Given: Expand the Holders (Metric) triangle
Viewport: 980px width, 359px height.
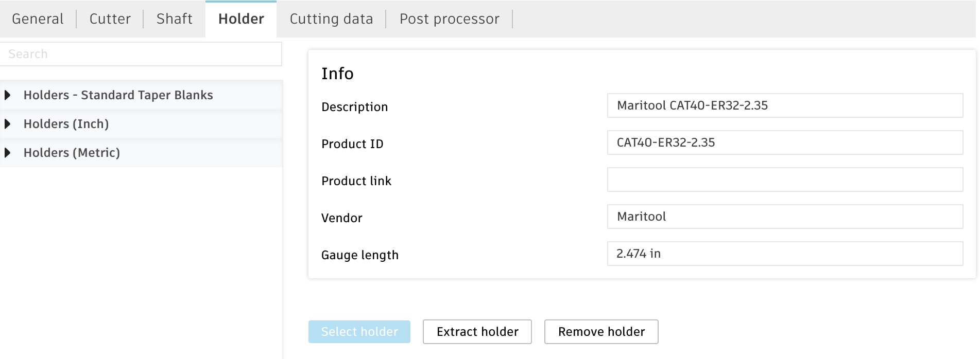Looking at the screenshot, I should pyautogui.click(x=8, y=153).
